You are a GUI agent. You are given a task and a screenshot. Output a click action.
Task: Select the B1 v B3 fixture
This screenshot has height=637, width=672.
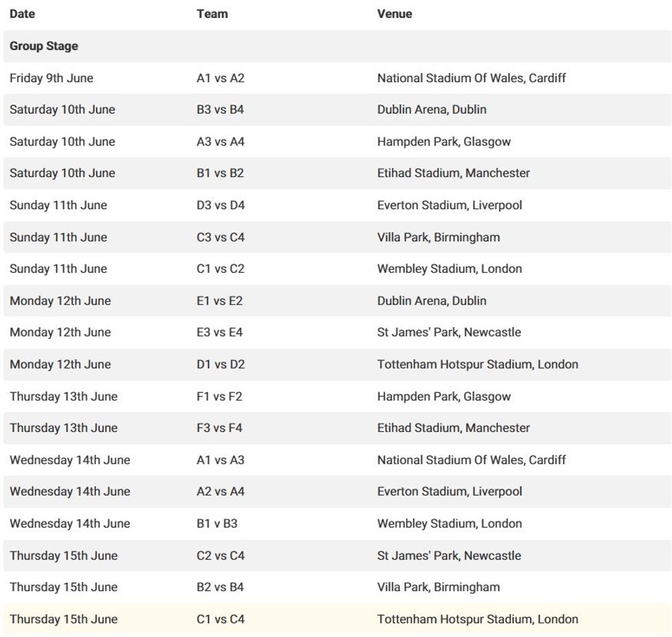click(x=217, y=524)
